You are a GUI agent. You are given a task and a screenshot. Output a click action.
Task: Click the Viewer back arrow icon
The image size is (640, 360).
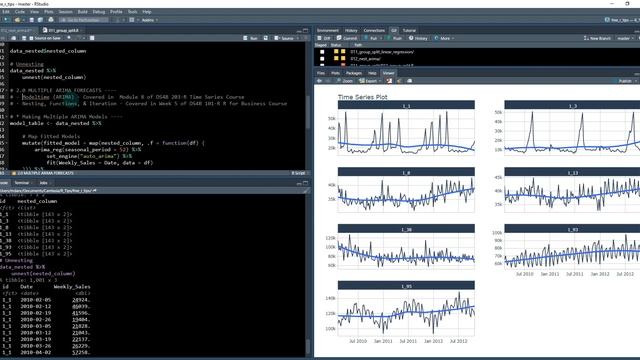coord(320,81)
